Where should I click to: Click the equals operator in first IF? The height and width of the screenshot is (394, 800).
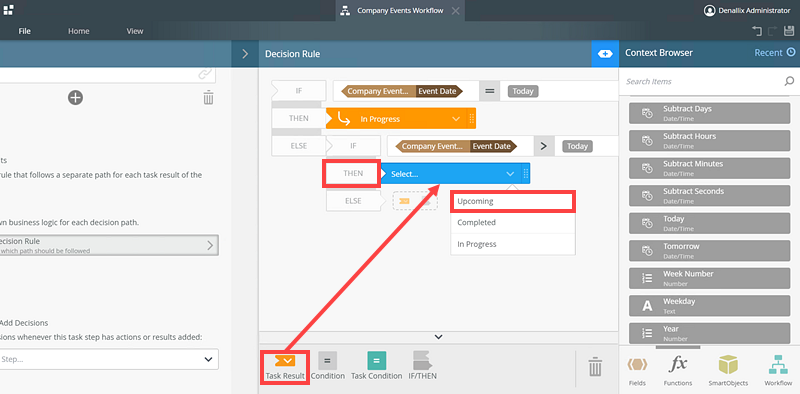pos(490,92)
